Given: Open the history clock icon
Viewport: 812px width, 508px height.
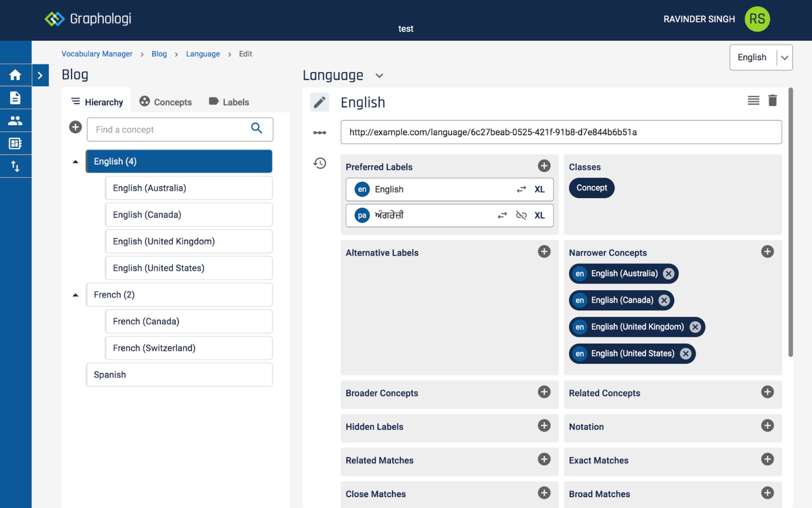Looking at the screenshot, I should pos(320,163).
